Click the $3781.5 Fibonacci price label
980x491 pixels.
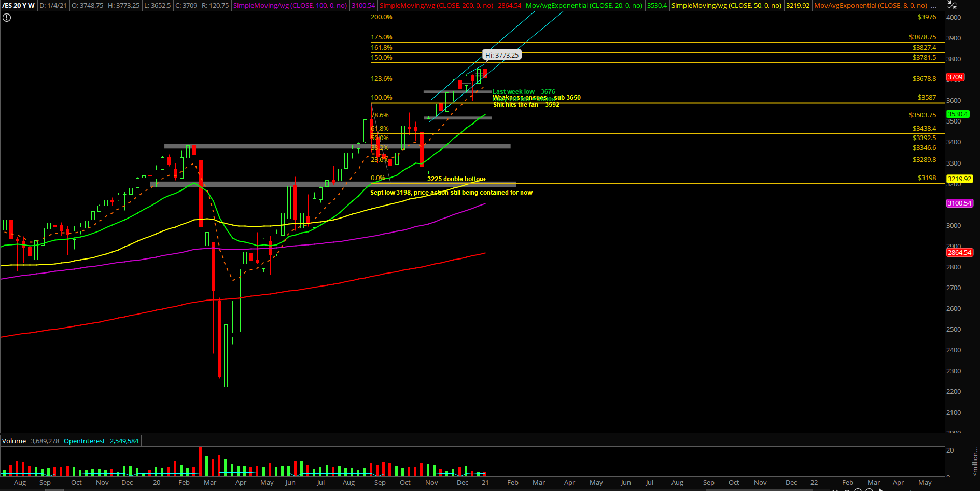925,58
